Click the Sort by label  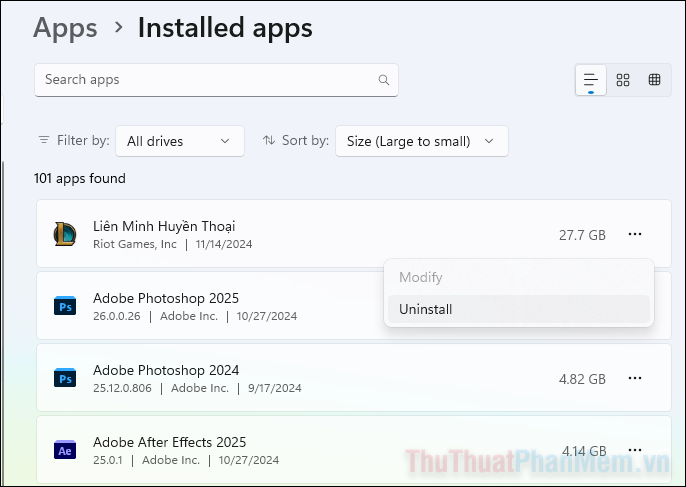305,140
